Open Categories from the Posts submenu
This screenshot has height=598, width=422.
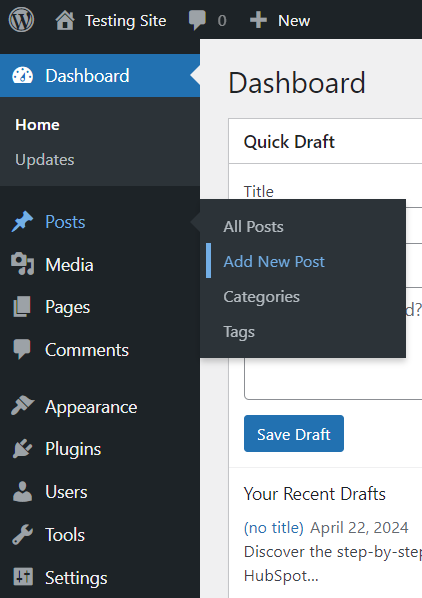pyautogui.click(x=262, y=297)
